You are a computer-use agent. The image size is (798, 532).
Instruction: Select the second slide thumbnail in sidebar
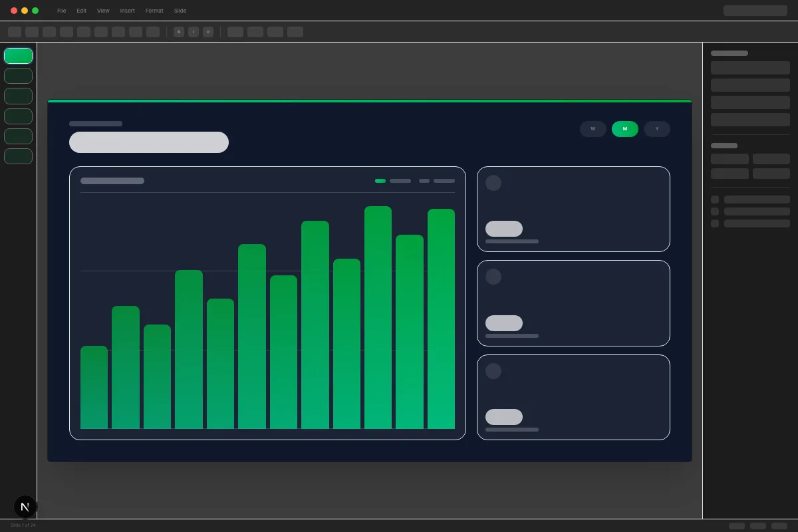click(x=18, y=76)
